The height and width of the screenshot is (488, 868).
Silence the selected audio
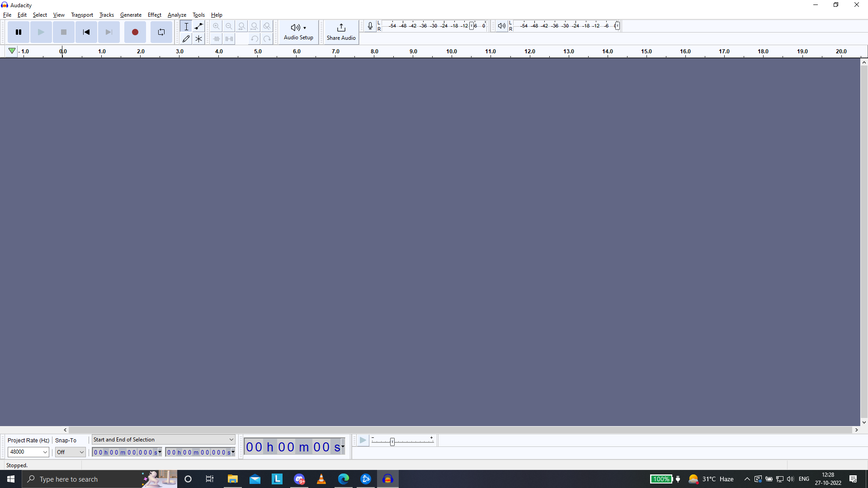click(x=229, y=38)
